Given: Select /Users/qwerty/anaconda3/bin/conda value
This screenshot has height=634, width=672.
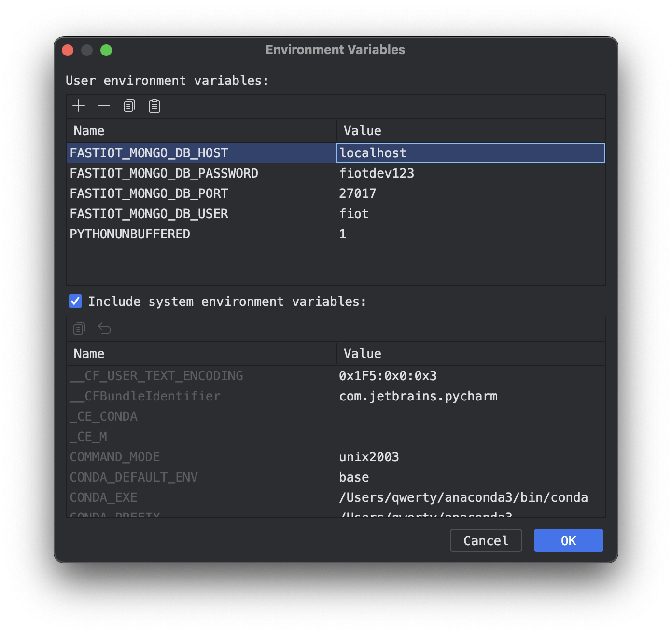Looking at the screenshot, I should [x=463, y=497].
